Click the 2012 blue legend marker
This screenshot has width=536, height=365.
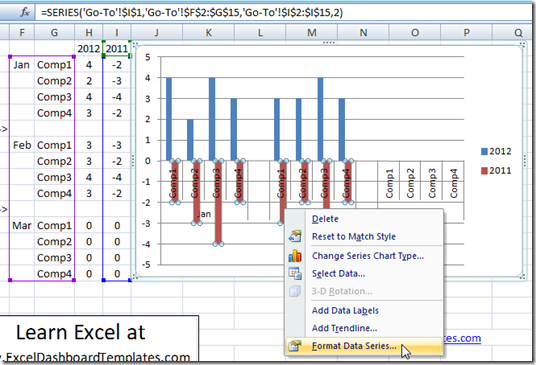tap(484, 151)
